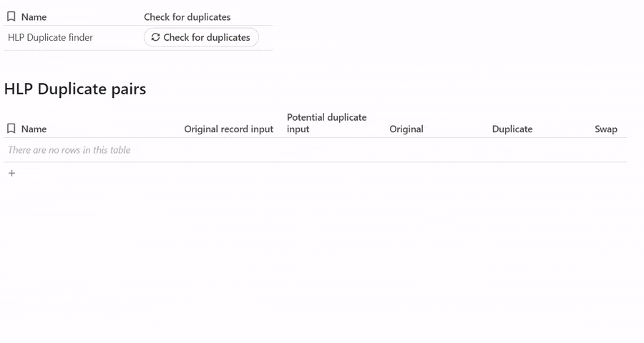This screenshot has height=343, width=644.
Task: Click the Original column header
Action: click(x=406, y=129)
